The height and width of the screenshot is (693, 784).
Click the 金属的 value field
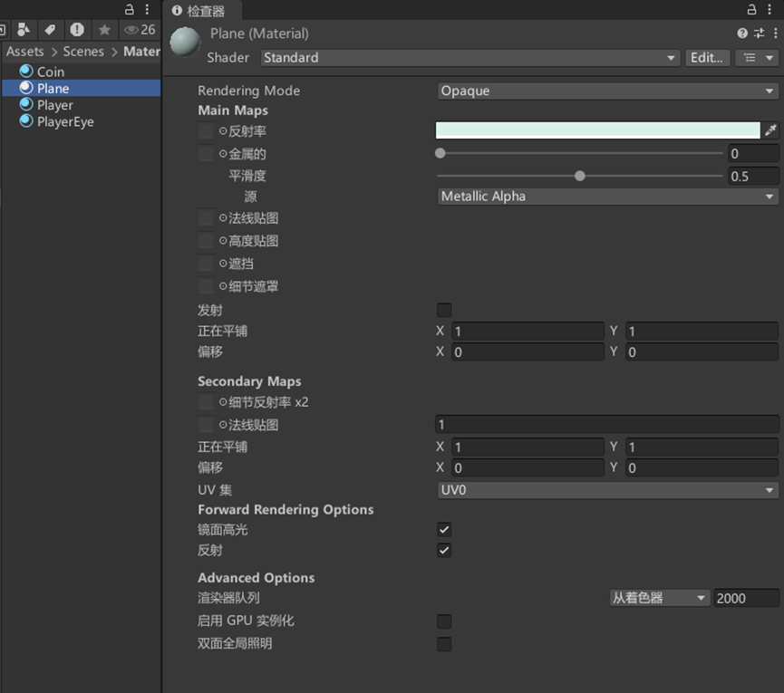tap(753, 153)
